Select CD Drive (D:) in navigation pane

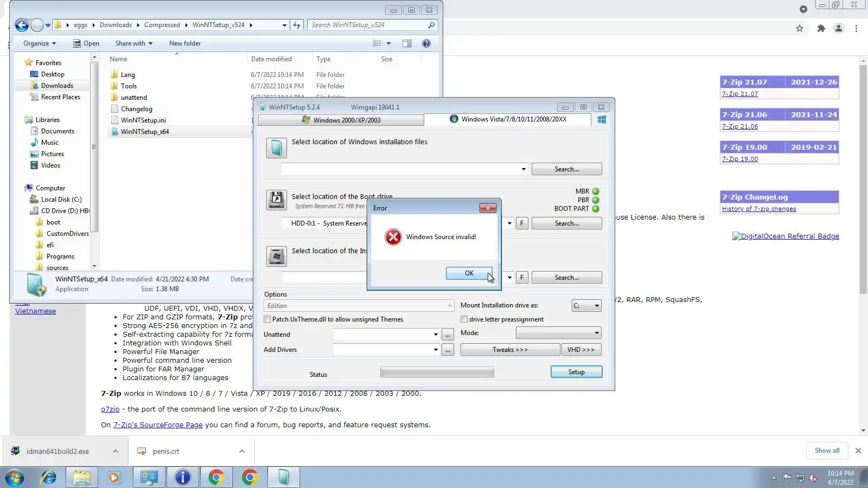[60, 211]
